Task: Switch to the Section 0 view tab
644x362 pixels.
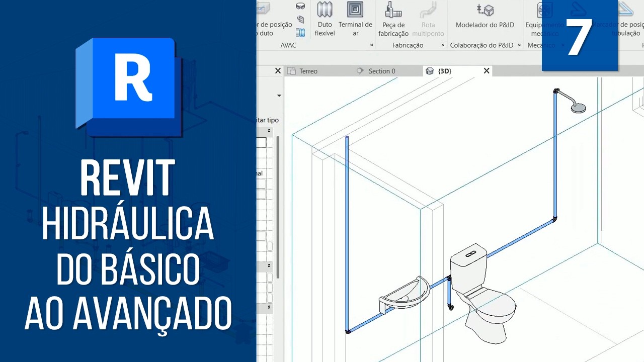Action: (382, 71)
